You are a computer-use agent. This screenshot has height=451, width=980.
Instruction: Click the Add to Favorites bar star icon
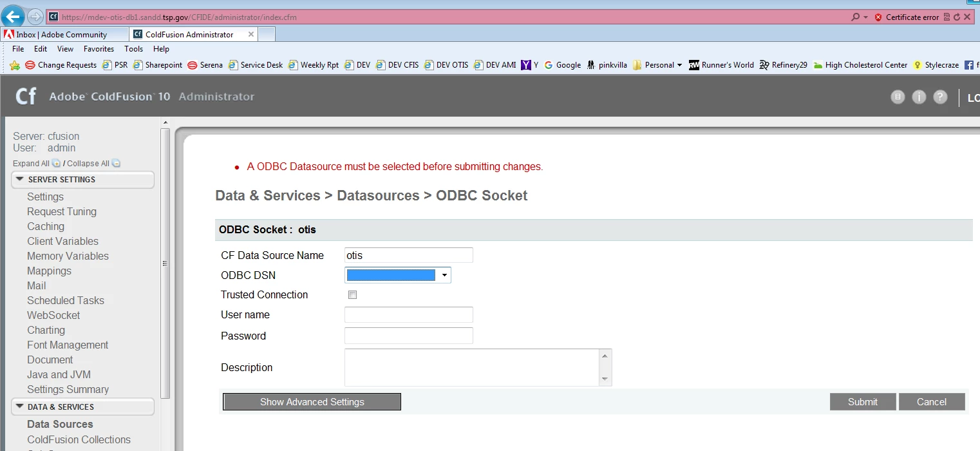[15, 65]
